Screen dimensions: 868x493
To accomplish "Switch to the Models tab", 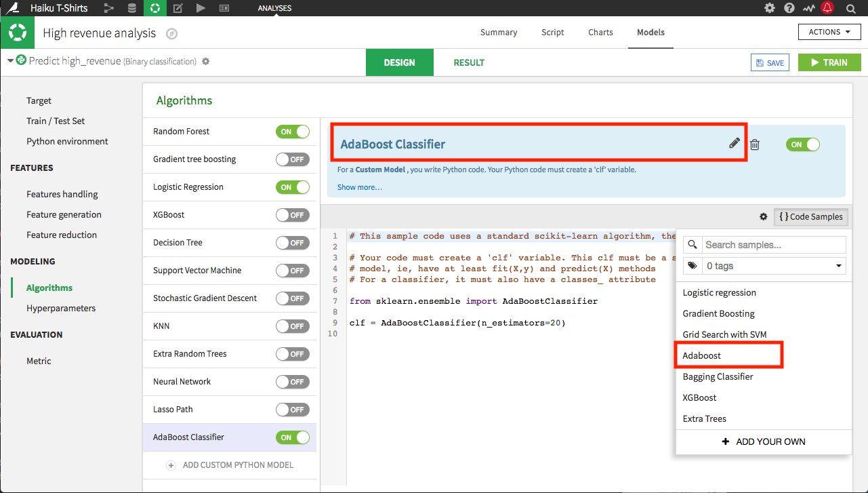I will (x=650, y=33).
